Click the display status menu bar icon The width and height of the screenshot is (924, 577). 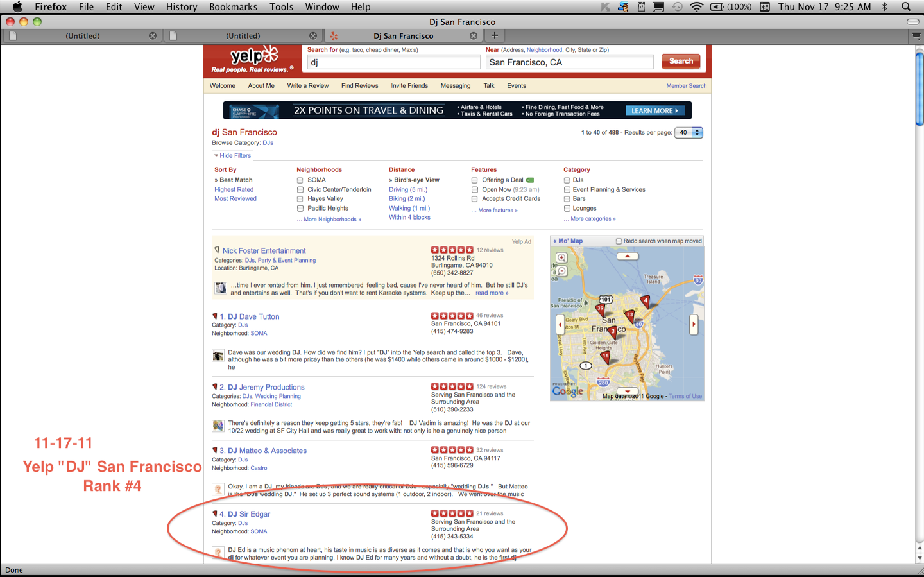(658, 6)
